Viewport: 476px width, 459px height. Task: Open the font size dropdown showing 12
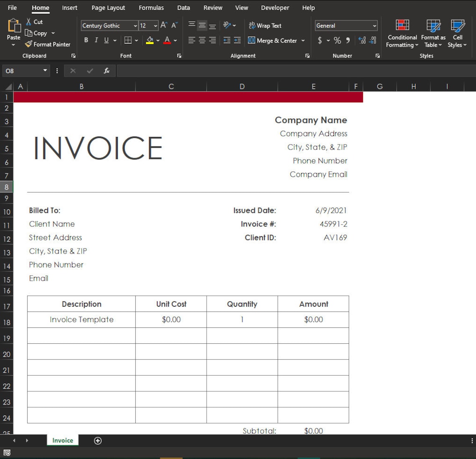coord(155,26)
